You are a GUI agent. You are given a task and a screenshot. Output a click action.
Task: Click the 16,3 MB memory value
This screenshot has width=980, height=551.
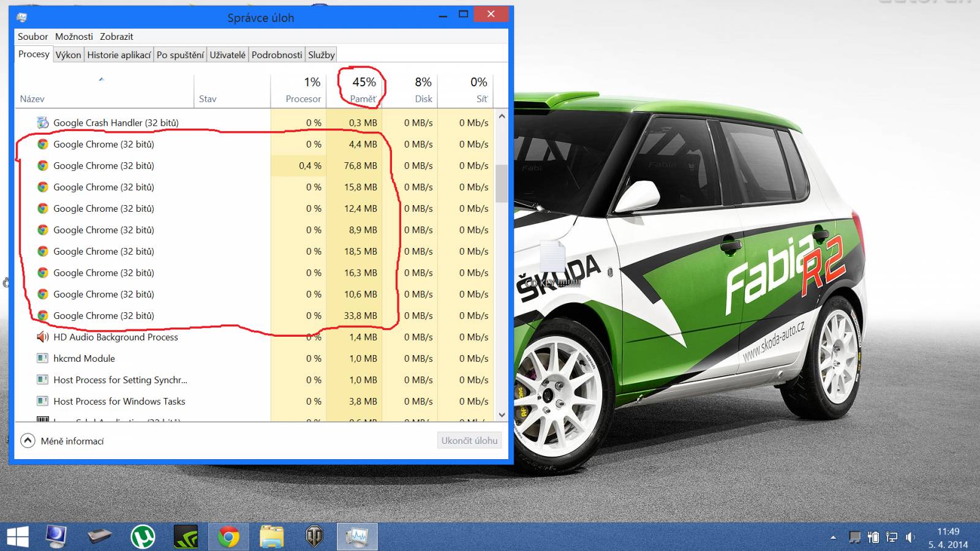(x=360, y=272)
